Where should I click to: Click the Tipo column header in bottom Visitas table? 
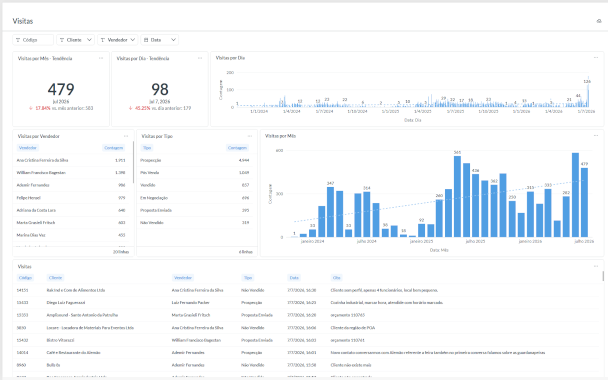point(248,278)
